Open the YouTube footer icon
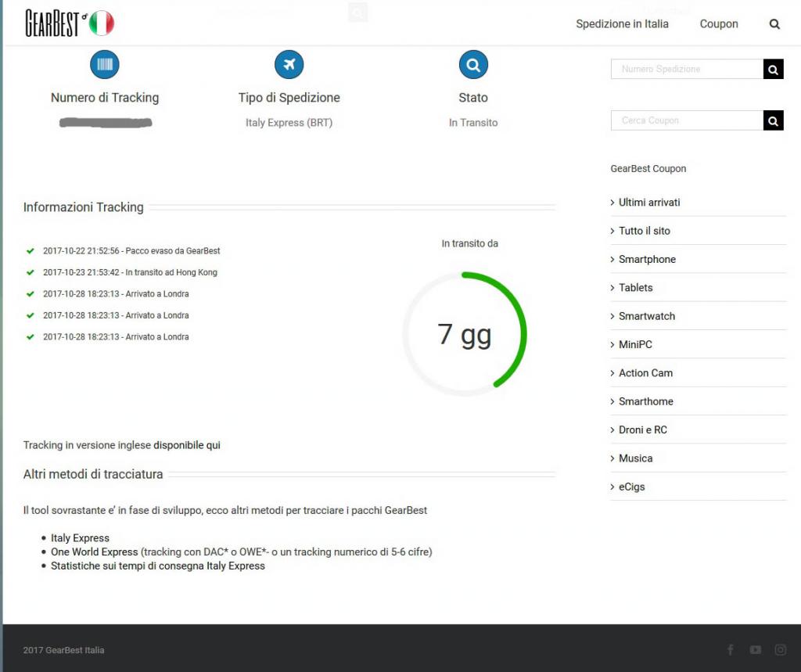The image size is (801, 672). [x=755, y=649]
